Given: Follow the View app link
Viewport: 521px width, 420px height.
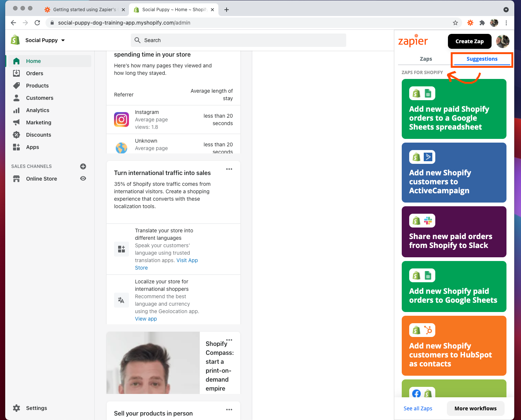Looking at the screenshot, I should tap(146, 319).
